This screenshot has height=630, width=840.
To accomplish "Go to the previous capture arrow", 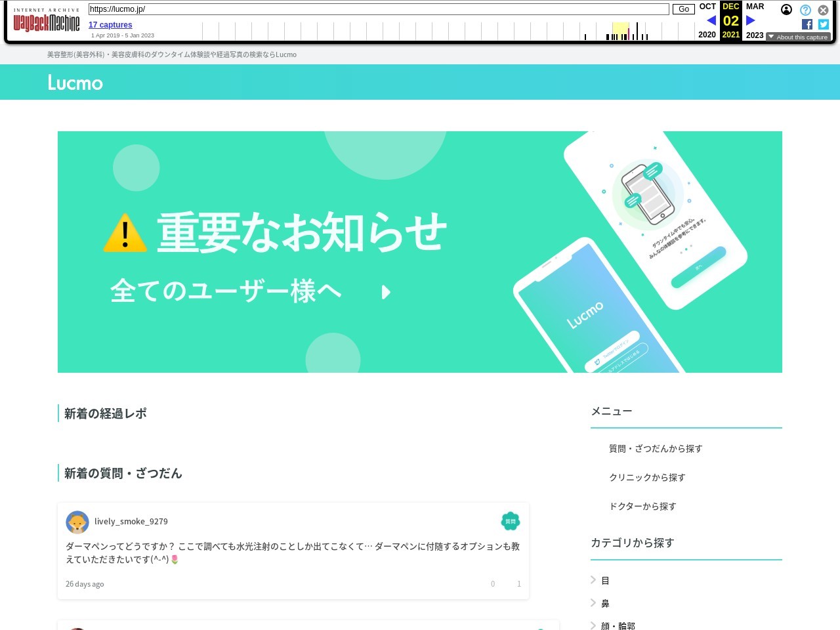I will coord(711,20).
